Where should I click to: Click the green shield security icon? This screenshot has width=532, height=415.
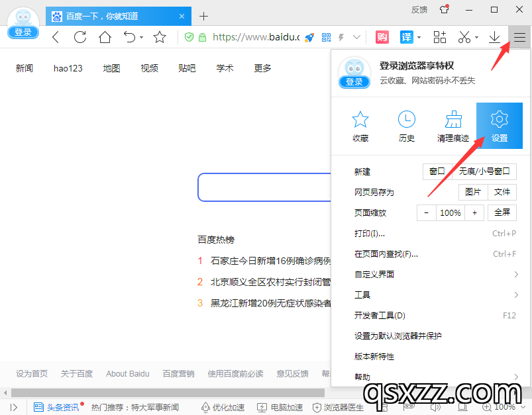pyautogui.click(x=189, y=37)
